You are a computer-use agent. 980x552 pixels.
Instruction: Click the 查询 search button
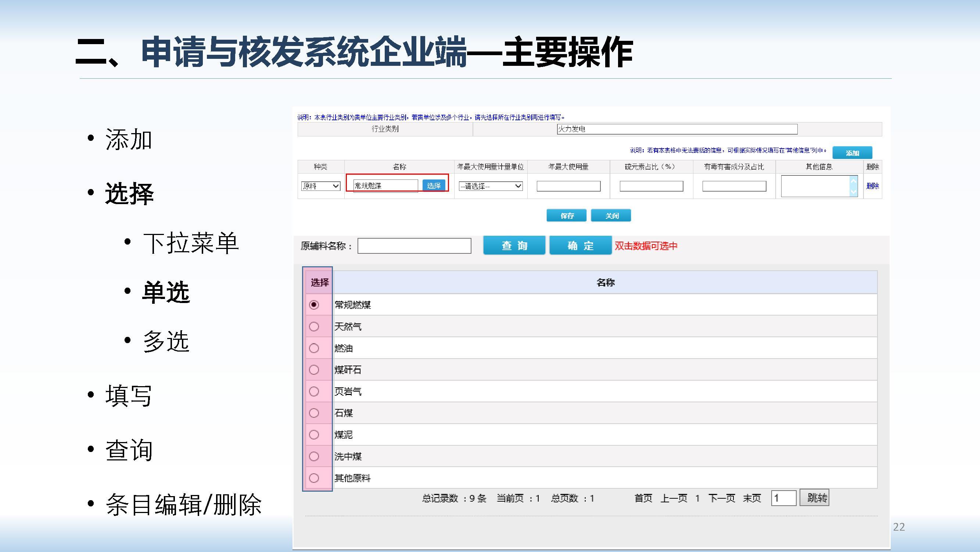(x=514, y=246)
